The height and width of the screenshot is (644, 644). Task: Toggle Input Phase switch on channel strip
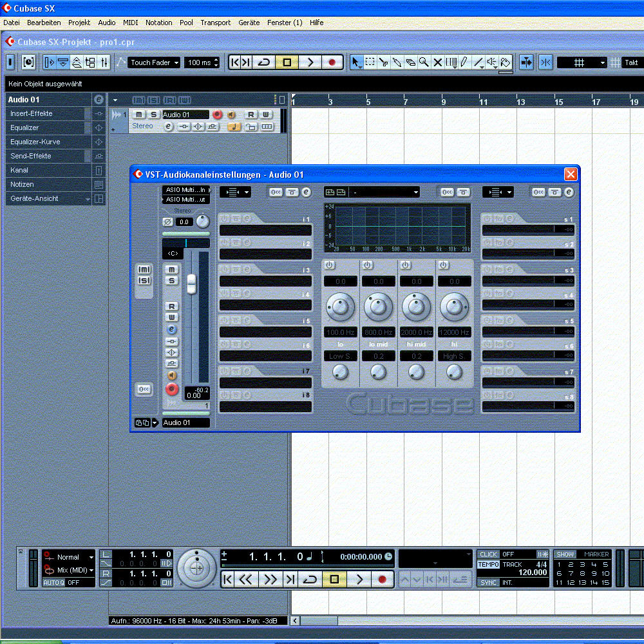(167, 222)
